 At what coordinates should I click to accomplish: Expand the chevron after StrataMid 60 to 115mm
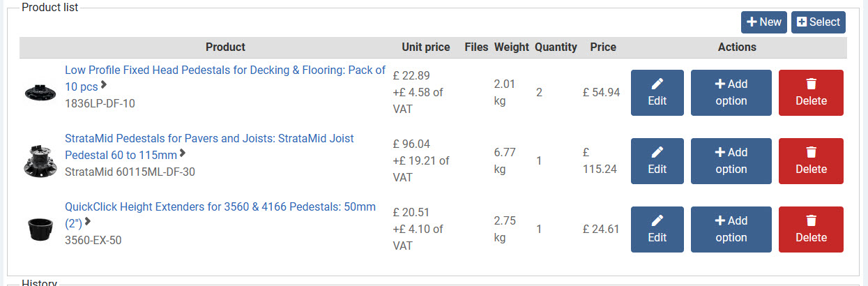(x=183, y=153)
